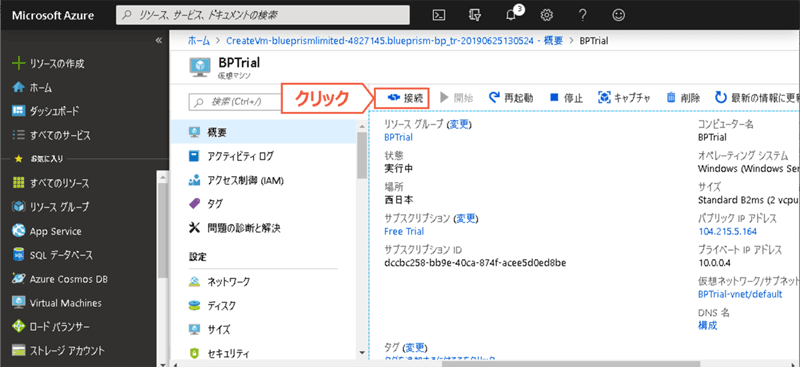Open feedback smiley icon
The height and width of the screenshot is (367, 800).
coord(619,15)
